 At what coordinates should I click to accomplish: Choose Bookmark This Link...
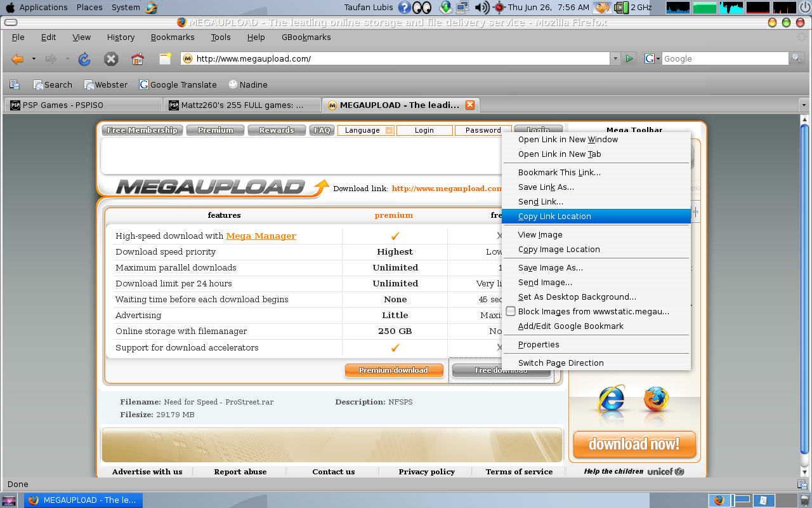point(596,173)
